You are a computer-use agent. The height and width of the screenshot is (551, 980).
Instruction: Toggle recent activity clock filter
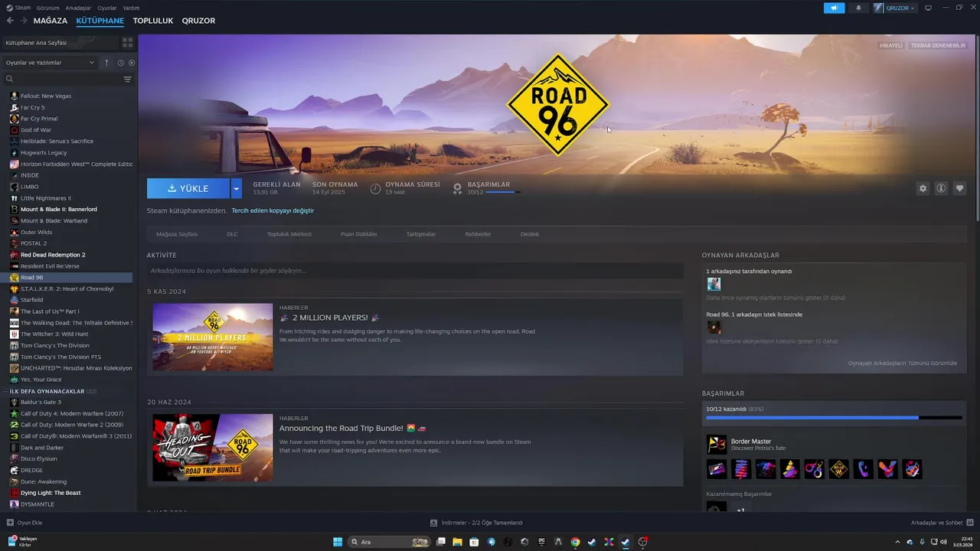120,63
